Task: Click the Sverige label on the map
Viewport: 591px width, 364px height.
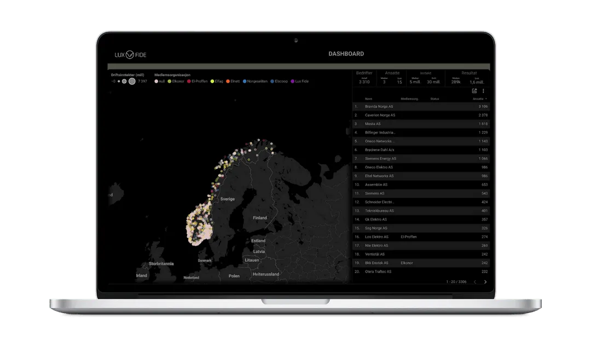Action: coord(227,199)
